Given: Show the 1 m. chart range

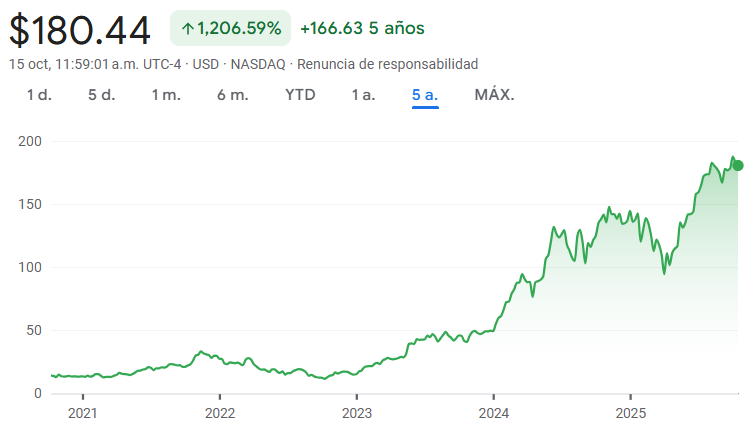Looking at the screenshot, I should 166,95.
